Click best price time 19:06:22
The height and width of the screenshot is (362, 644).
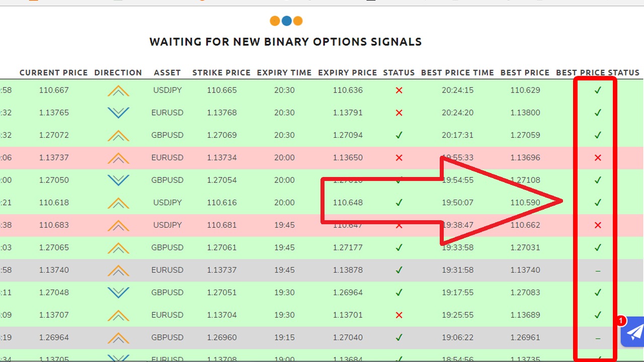(458, 337)
